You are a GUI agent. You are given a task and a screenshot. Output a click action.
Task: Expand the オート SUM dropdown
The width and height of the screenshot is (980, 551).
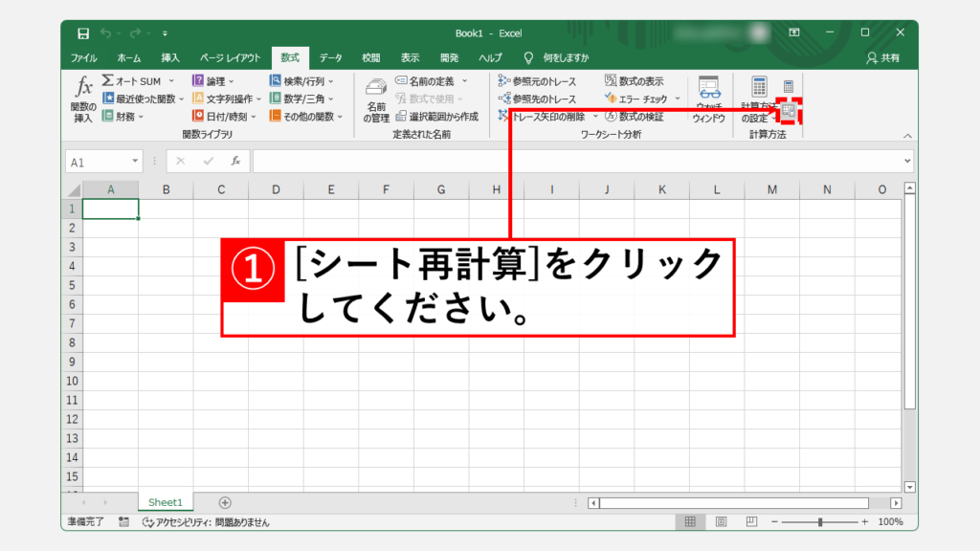[x=171, y=81]
